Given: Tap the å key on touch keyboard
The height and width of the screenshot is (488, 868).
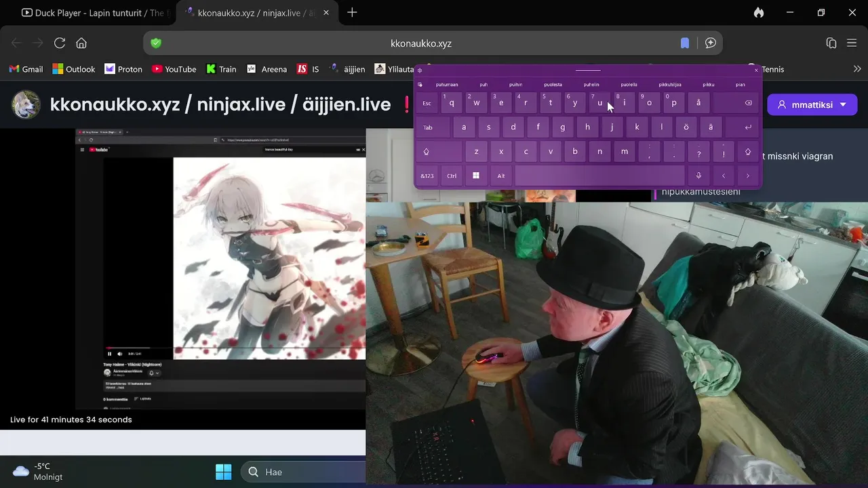Looking at the screenshot, I should tap(698, 103).
